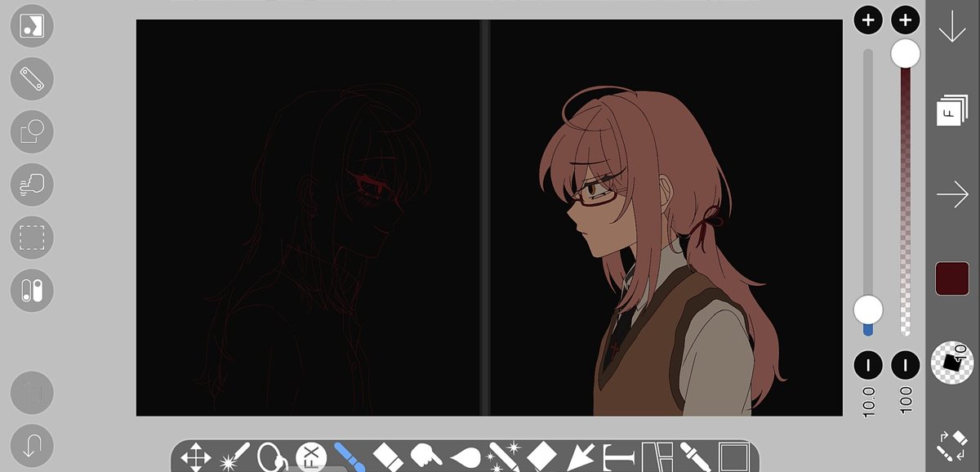The width and height of the screenshot is (980, 472).
Task: Select the Transform move tool
Action: pyautogui.click(x=195, y=456)
